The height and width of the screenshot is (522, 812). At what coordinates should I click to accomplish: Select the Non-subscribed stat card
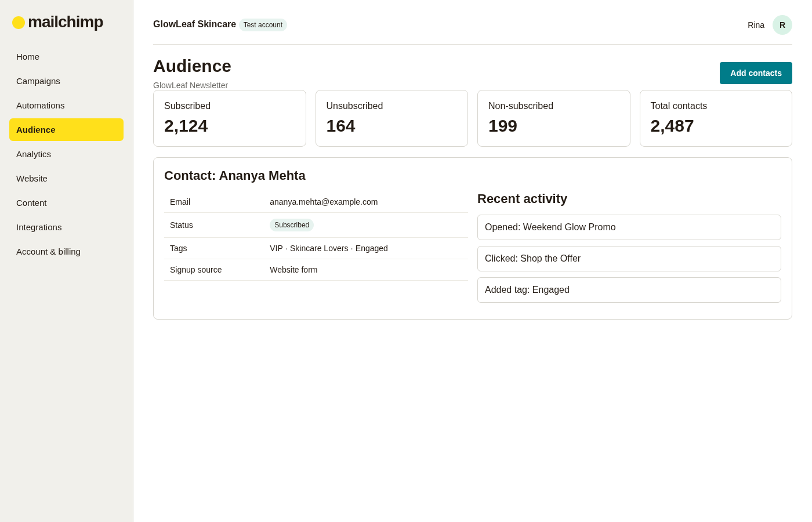pos(554,118)
